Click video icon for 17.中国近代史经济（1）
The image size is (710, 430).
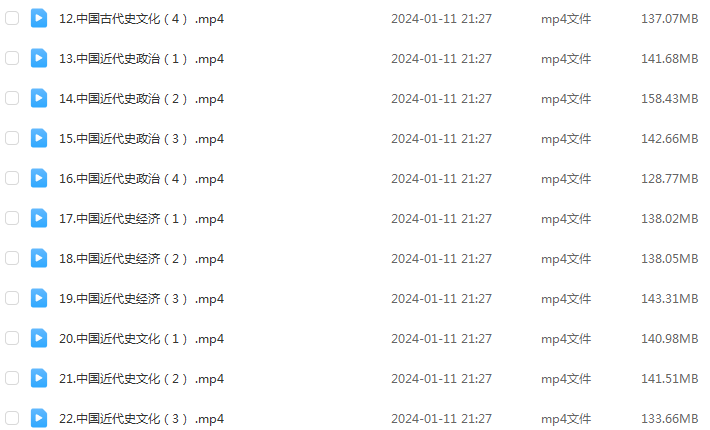[x=39, y=218]
